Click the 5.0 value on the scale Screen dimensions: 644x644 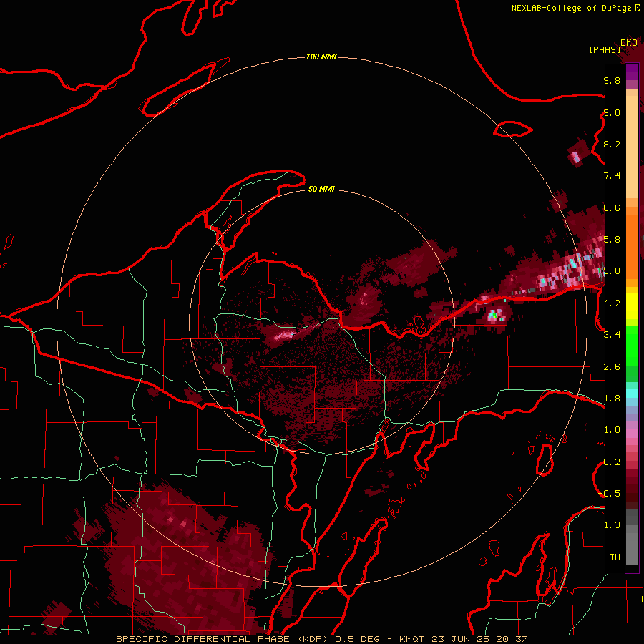tap(612, 271)
